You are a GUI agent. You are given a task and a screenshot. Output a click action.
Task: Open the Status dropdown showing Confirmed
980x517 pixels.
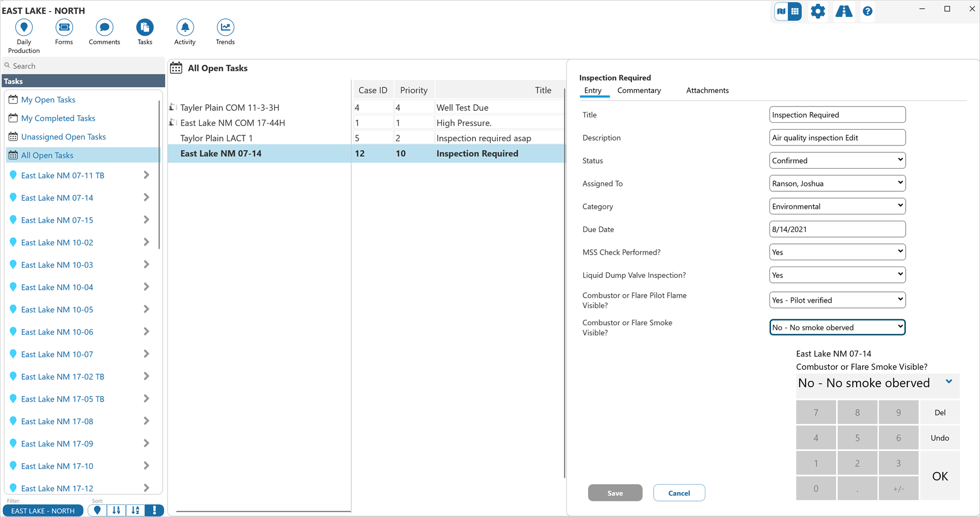coord(837,160)
